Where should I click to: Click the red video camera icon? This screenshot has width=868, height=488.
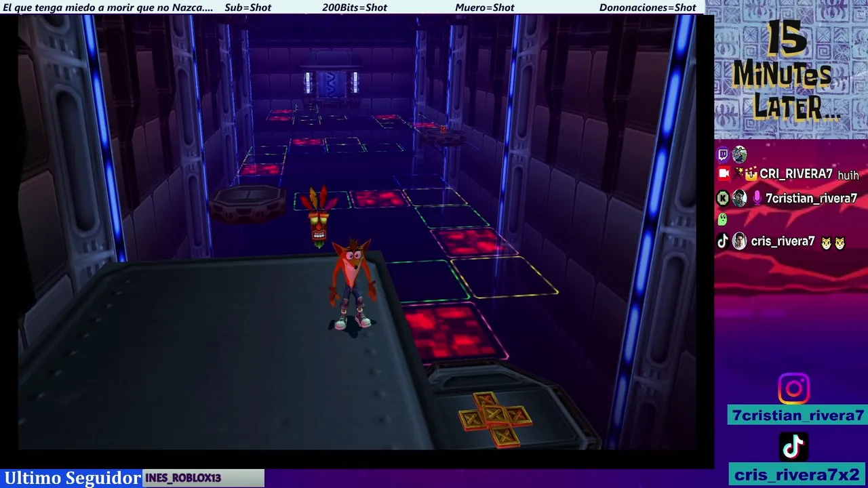pyautogui.click(x=724, y=174)
